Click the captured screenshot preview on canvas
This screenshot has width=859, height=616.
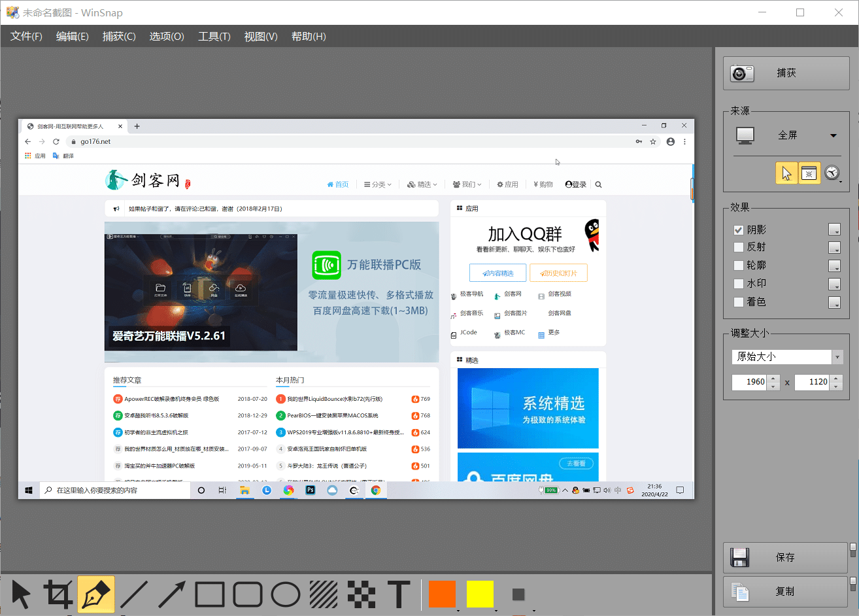(x=356, y=309)
